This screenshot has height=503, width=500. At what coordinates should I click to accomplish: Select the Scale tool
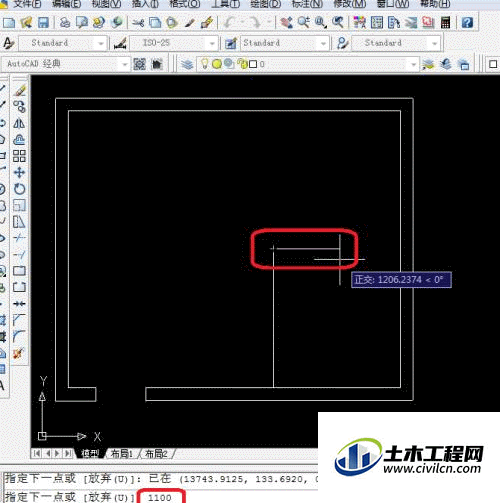pyautogui.click(x=19, y=205)
